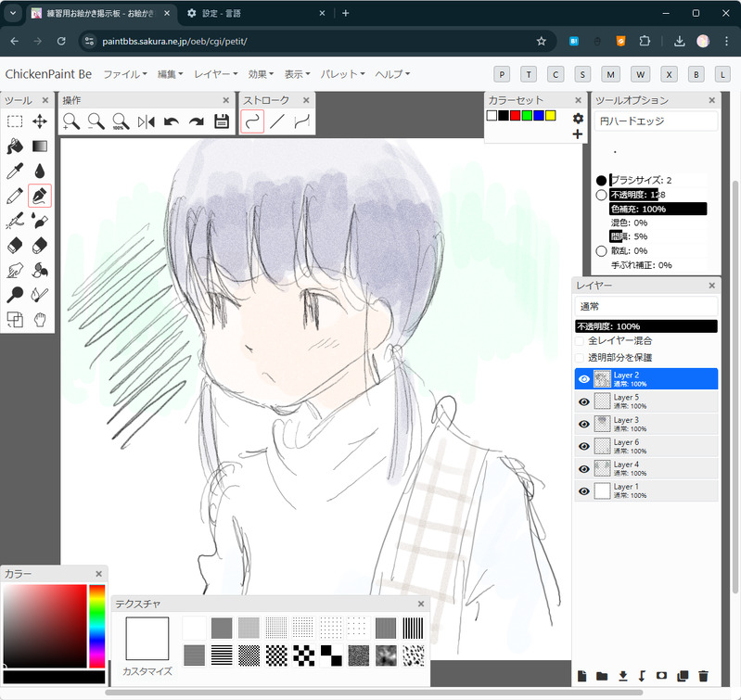Screen dimensions: 741x700
Task: Open the ファイル menu
Action: pos(125,74)
